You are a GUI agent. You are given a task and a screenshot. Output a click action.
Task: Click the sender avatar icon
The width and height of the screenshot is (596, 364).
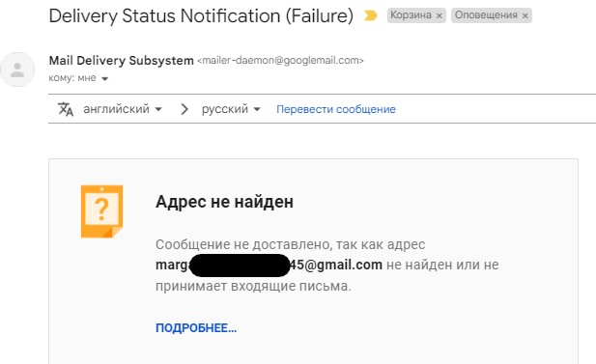[17, 70]
